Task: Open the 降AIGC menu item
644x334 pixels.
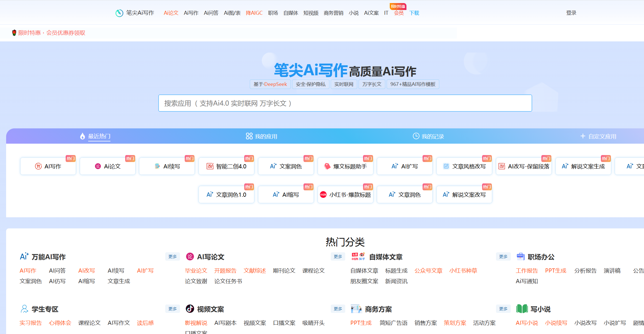Action: click(x=254, y=13)
